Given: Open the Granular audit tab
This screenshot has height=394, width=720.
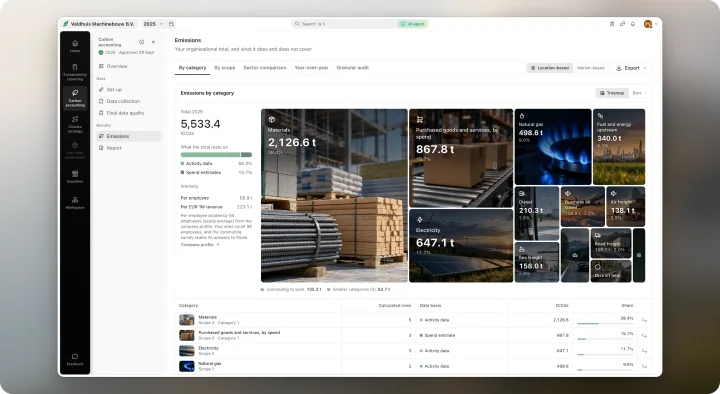Looking at the screenshot, I should pos(353,68).
